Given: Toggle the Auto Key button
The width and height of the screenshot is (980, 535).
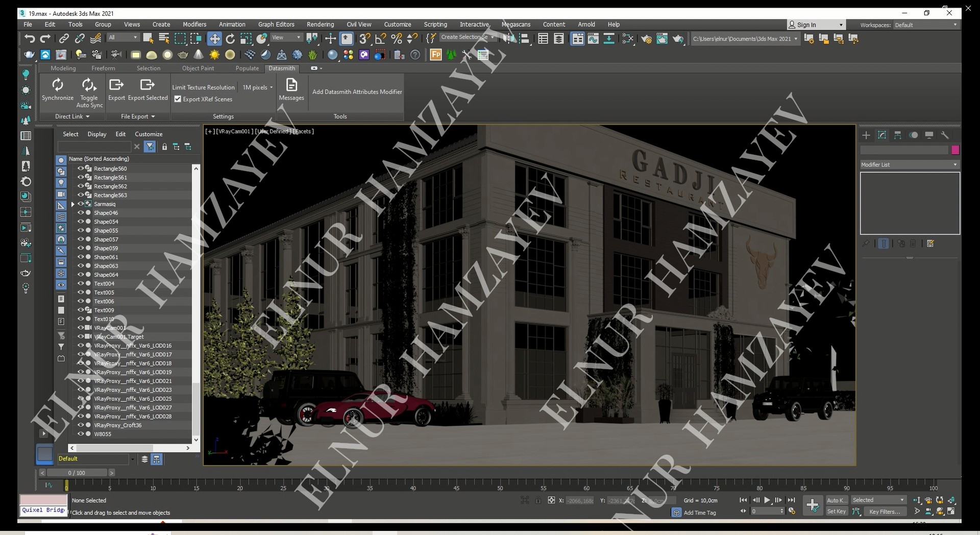Looking at the screenshot, I should [x=837, y=500].
